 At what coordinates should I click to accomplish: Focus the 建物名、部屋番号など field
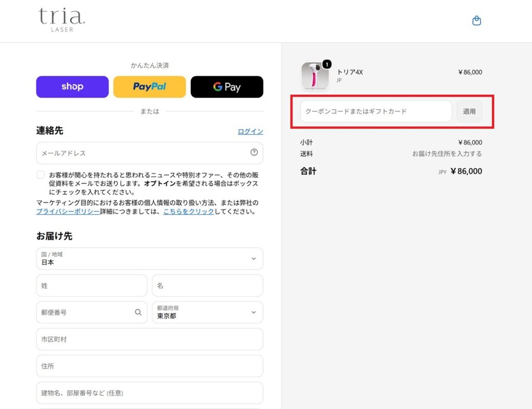click(150, 393)
